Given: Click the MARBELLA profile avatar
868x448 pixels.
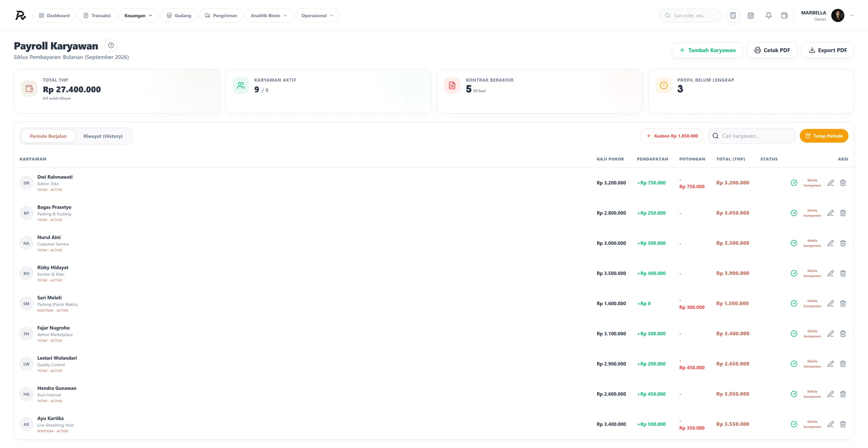Looking at the screenshot, I should click(x=838, y=16).
